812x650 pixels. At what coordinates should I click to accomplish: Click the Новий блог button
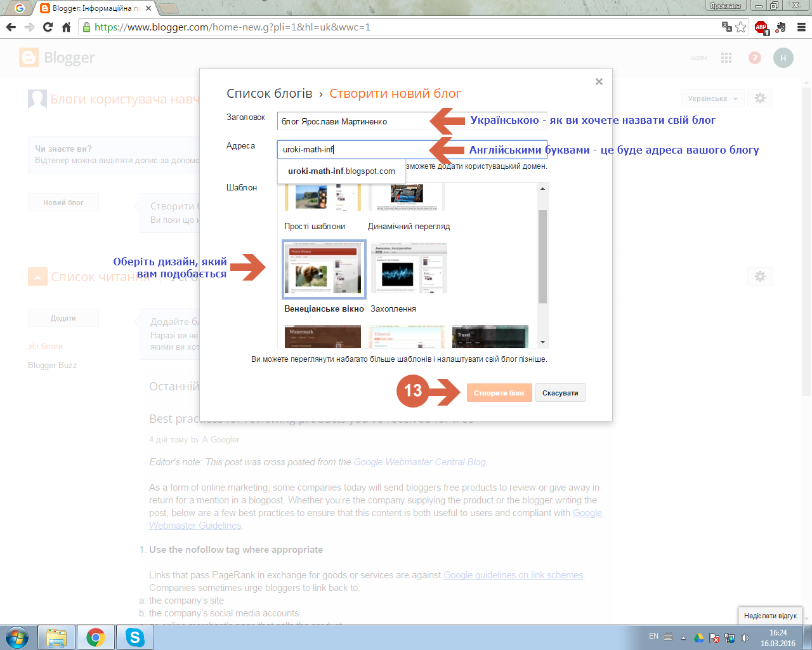[x=63, y=202]
